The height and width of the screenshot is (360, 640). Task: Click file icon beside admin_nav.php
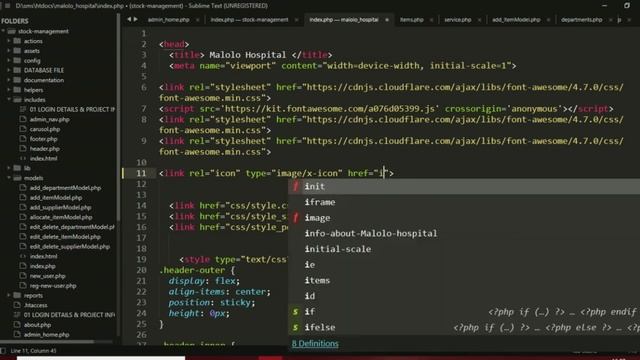tap(23, 119)
